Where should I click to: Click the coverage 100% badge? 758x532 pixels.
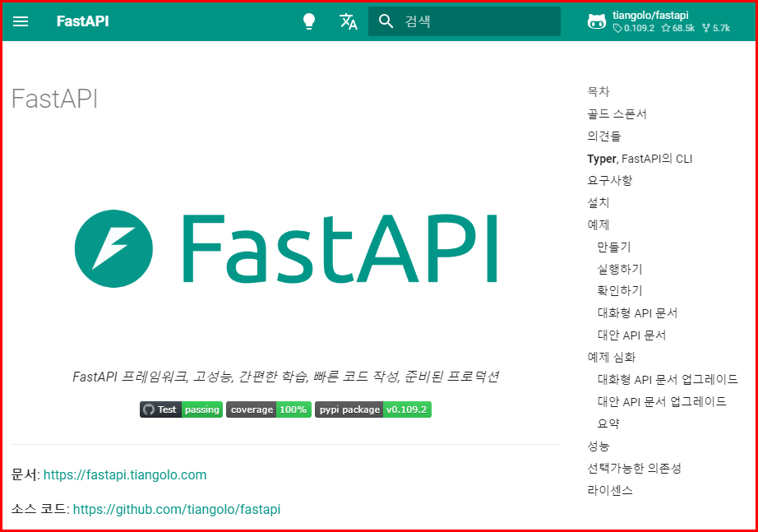(x=269, y=409)
